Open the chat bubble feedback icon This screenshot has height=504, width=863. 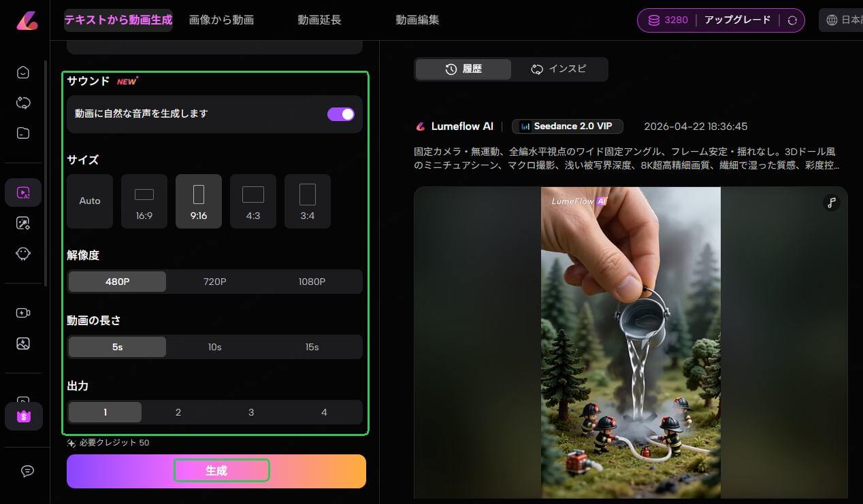(27, 471)
